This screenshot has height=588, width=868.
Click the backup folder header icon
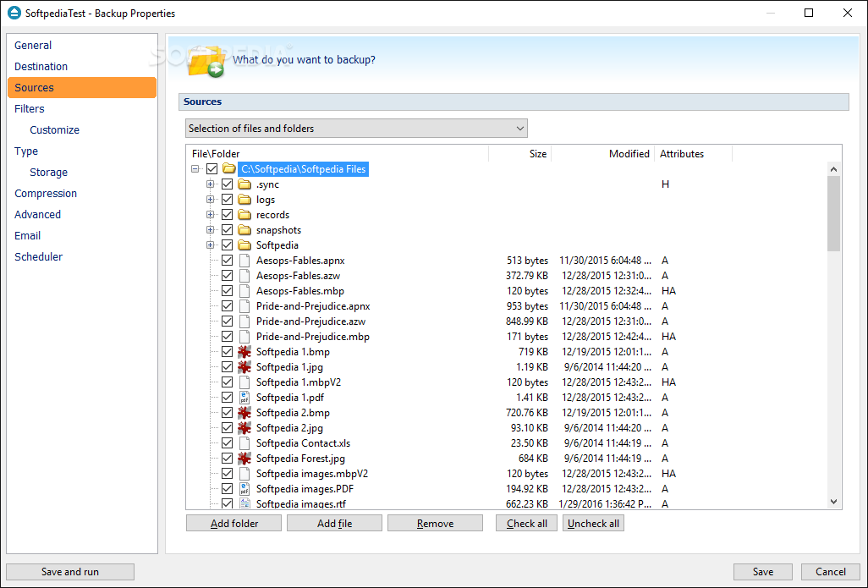(x=206, y=61)
